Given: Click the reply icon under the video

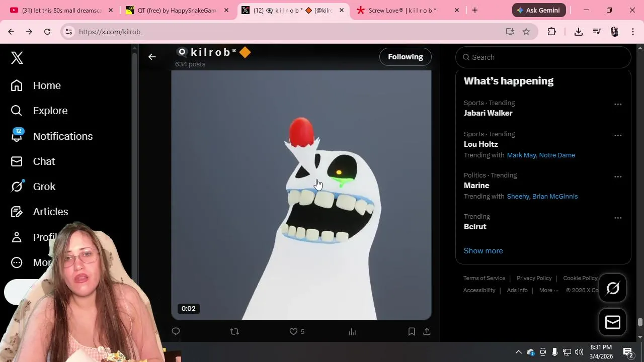Looking at the screenshot, I should (176, 331).
